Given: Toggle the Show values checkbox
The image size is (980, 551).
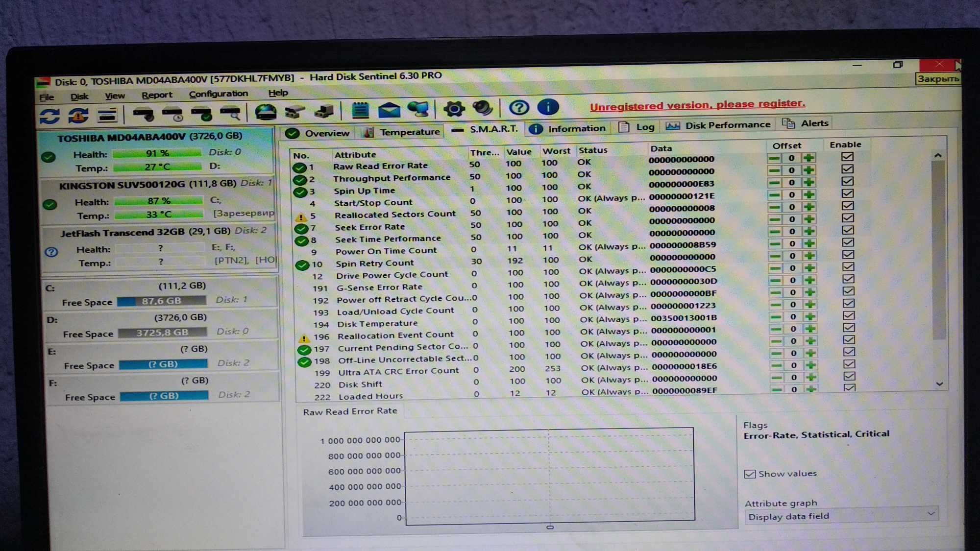Looking at the screenshot, I should point(750,474).
